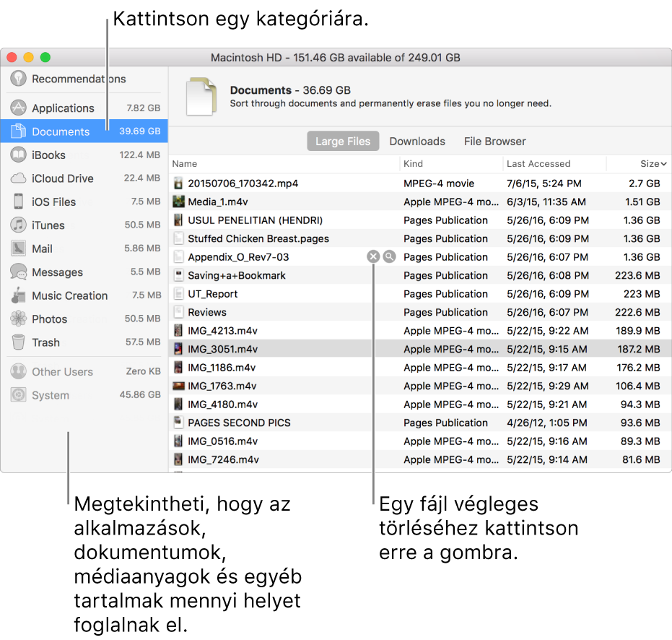Click the Messages speech bubble icon
The image size is (672, 640).
(19, 272)
